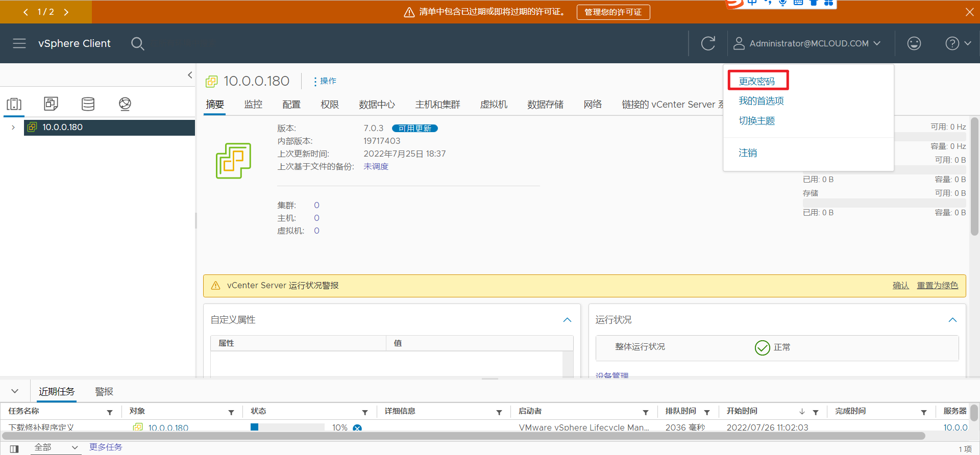The image size is (980, 455).
Task: Click 管理您的许可证 button
Action: tap(613, 12)
